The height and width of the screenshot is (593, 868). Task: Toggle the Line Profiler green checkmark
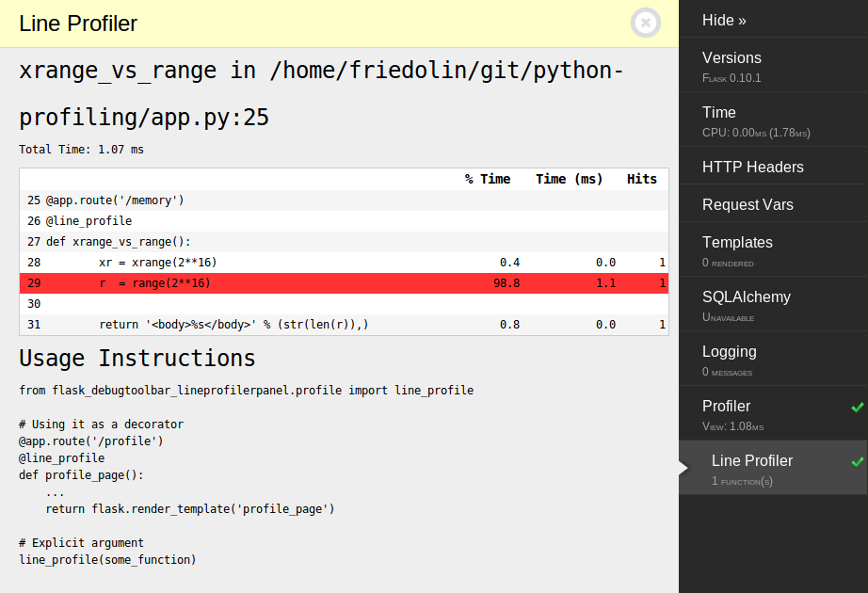coord(857,462)
